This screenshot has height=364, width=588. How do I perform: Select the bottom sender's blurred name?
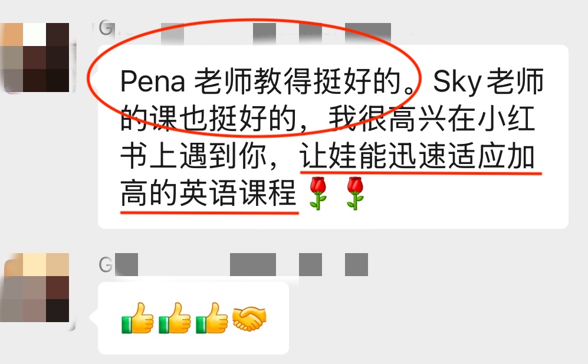pyautogui.click(x=233, y=264)
